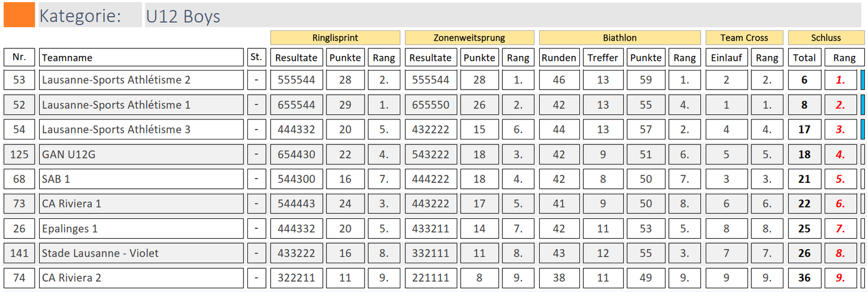Click the Team Cross group header
The width and height of the screenshot is (868, 292).
[x=744, y=37]
